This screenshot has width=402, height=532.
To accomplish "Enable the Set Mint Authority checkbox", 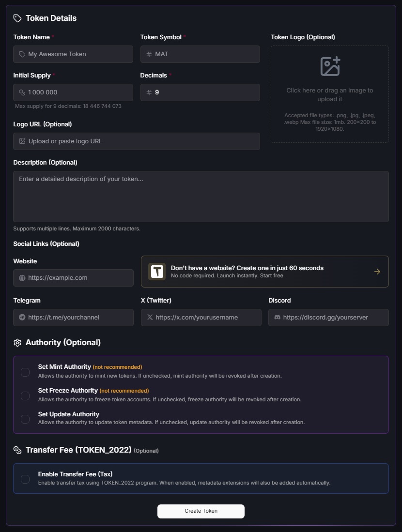I will coord(25,372).
